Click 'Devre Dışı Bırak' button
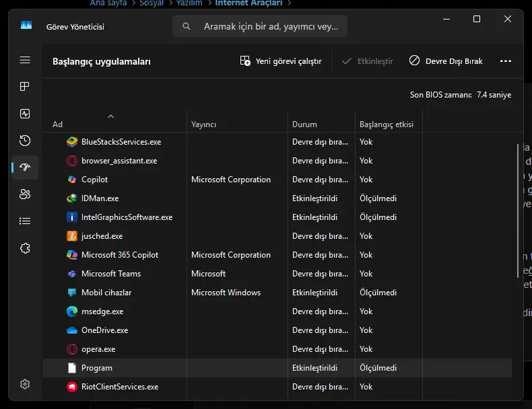Viewport: 532px width, 409px height. click(446, 61)
